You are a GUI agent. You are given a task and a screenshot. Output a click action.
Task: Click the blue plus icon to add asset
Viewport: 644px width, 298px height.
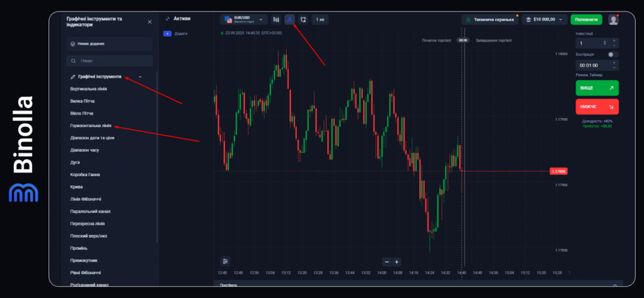pyautogui.click(x=167, y=33)
